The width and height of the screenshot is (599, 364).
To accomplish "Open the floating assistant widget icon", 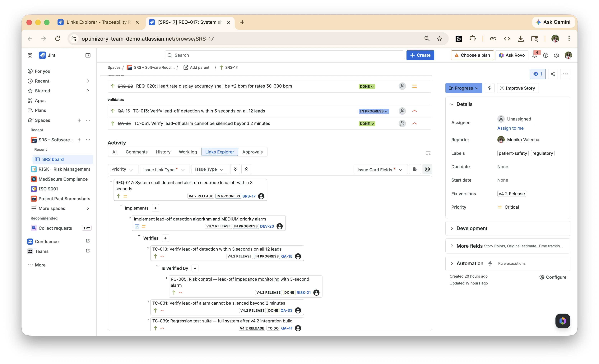I will point(563,321).
